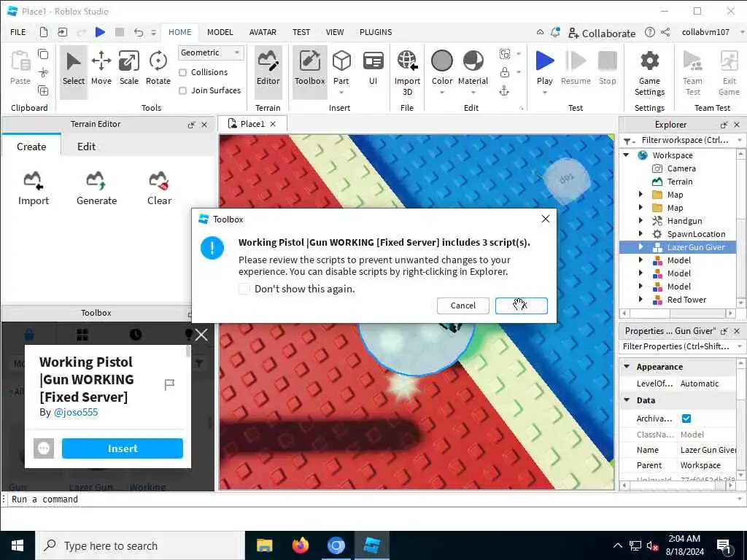This screenshot has height=560, width=747.
Task: Activate the Scale tool
Action: (128, 69)
